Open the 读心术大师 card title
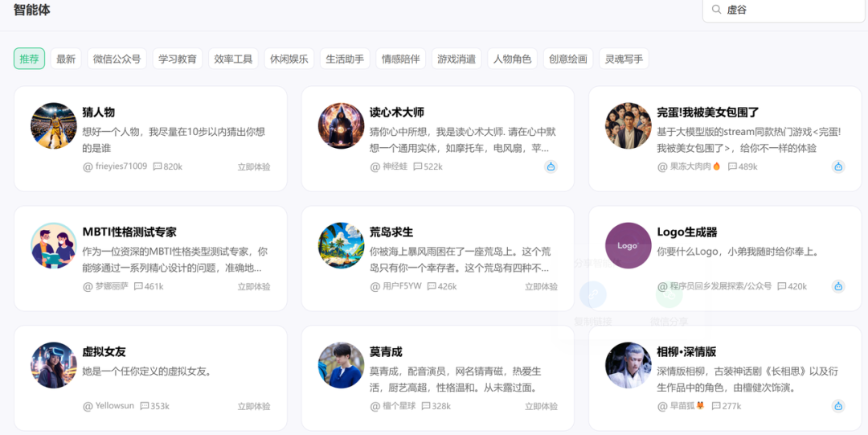 pyautogui.click(x=397, y=112)
